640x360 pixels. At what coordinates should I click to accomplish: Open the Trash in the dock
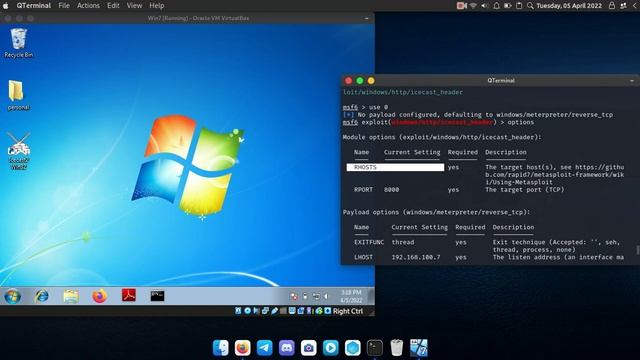396,348
